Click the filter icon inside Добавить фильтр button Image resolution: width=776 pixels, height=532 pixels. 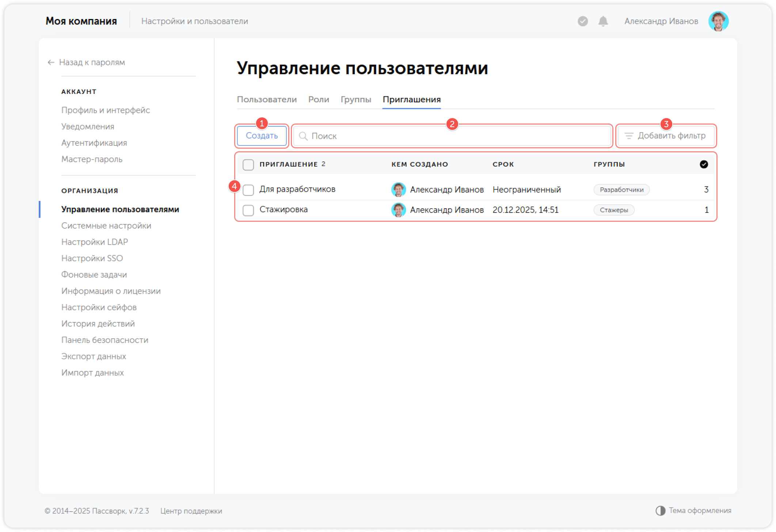coord(629,136)
